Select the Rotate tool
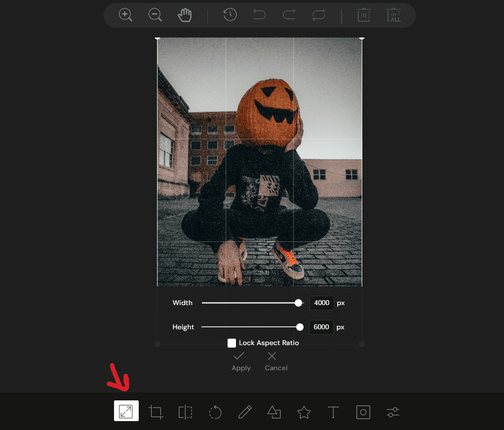This screenshot has height=430, width=504. 215,412
